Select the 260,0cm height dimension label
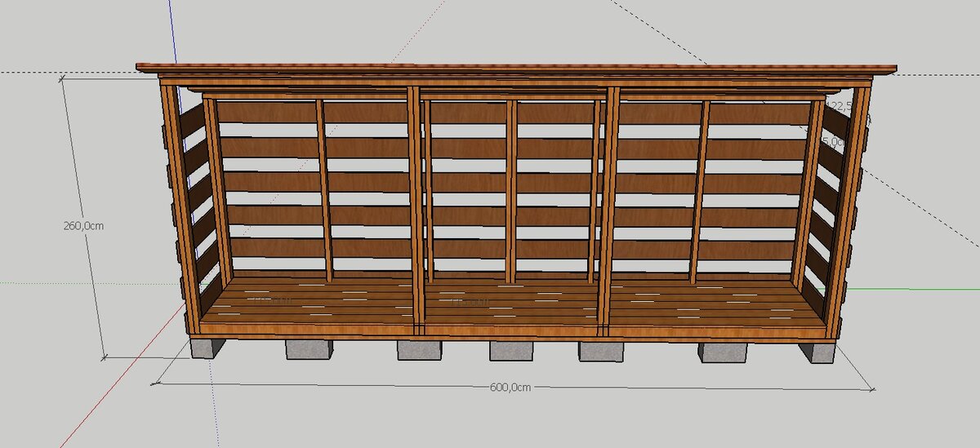This screenshot has width=980, height=448. pyautogui.click(x=83, y=226)
